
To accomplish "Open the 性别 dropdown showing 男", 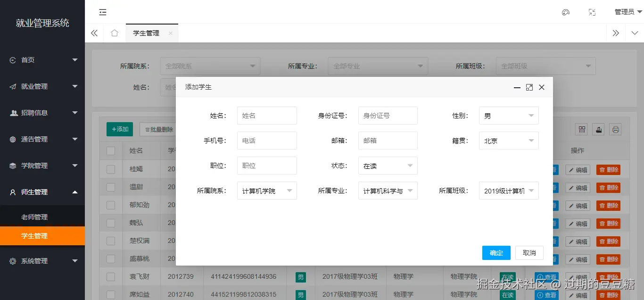I will coord(509,116).
